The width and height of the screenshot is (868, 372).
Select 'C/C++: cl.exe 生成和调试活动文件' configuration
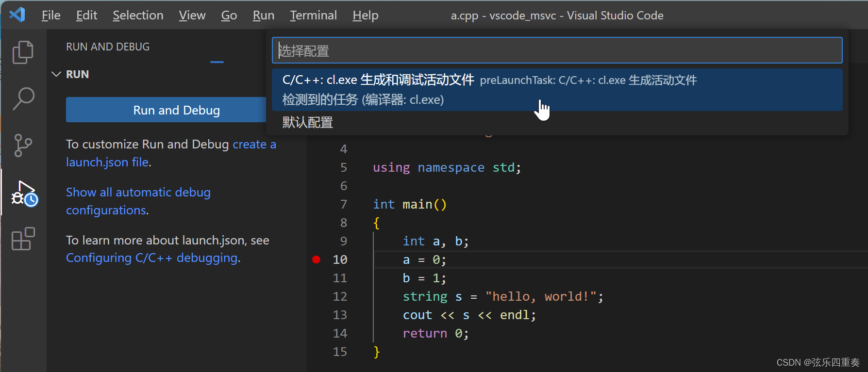coord(557,90)
